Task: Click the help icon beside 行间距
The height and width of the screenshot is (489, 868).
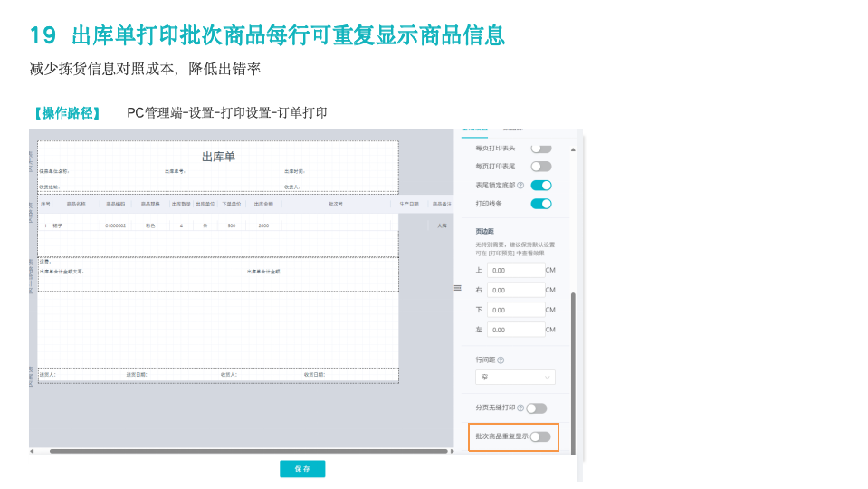Action: (x=501, y=360)
